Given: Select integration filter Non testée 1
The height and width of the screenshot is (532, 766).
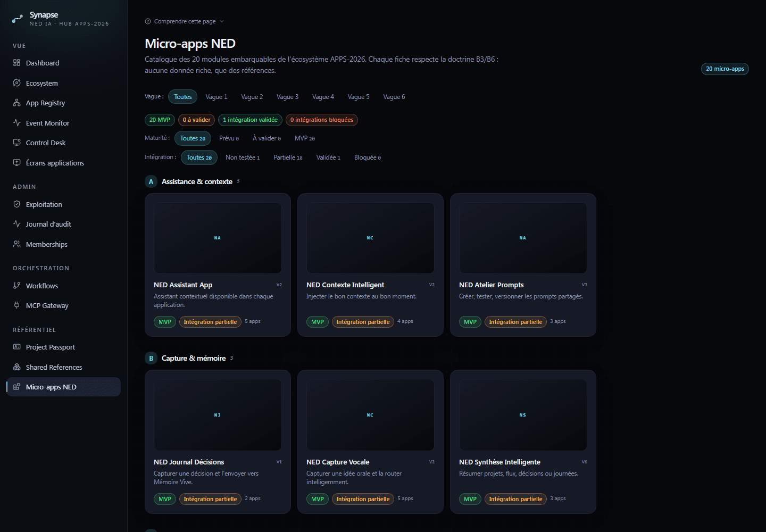Looking at the screenshot, I should 243,157.
